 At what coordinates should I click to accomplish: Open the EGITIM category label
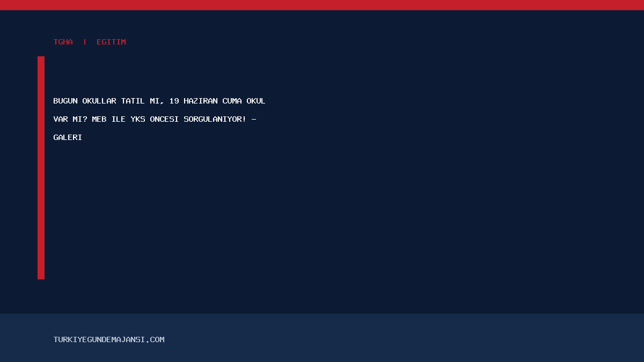click(x=111, y=42)
